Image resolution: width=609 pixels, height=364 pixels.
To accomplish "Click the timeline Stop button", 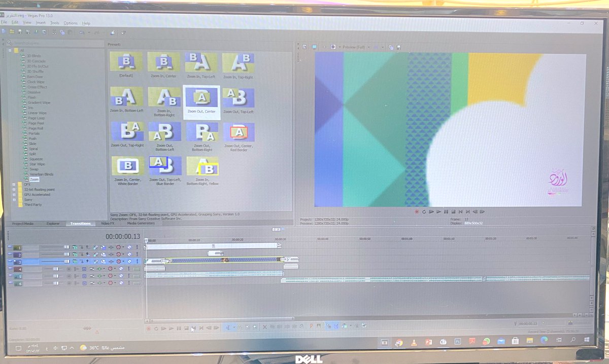I will pyautogui.click(x=186, y=329).
